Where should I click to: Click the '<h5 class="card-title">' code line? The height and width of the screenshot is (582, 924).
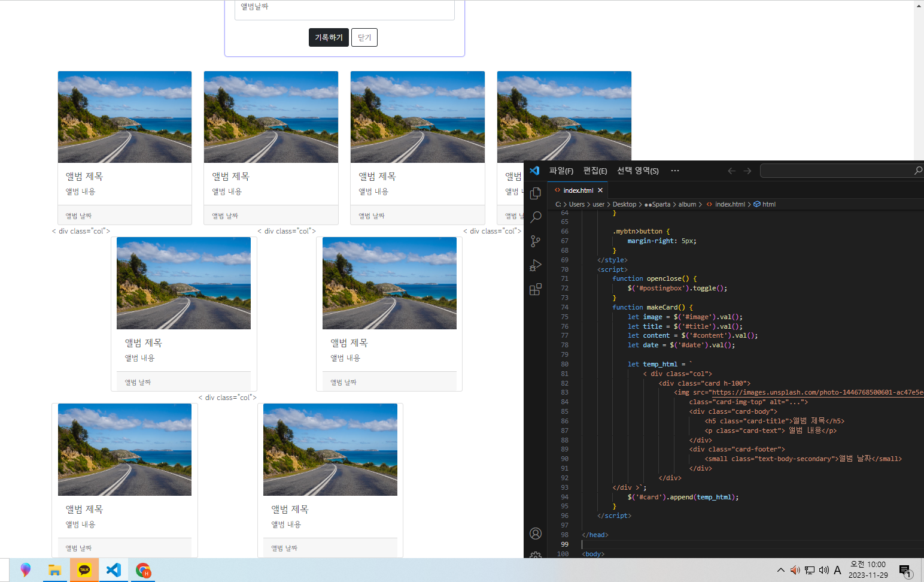pyautogui.click(x=774, y=421)
